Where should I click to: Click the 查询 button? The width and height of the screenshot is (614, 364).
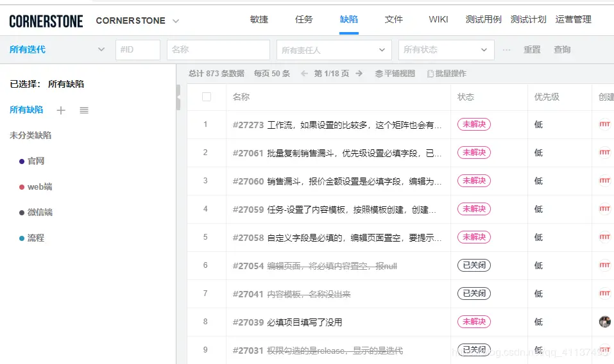(x=562, y=49)
